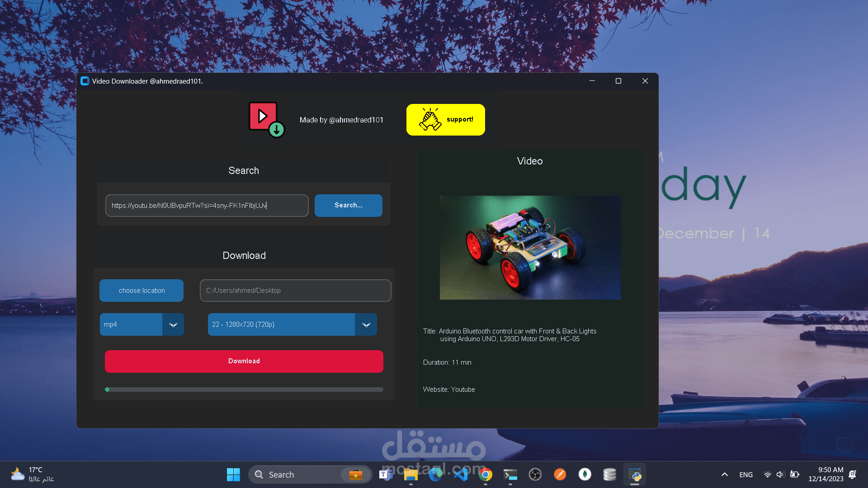Expand the mp4 format dropdown
The height and width of the screenshot is (488, 868).
point(173,324)
